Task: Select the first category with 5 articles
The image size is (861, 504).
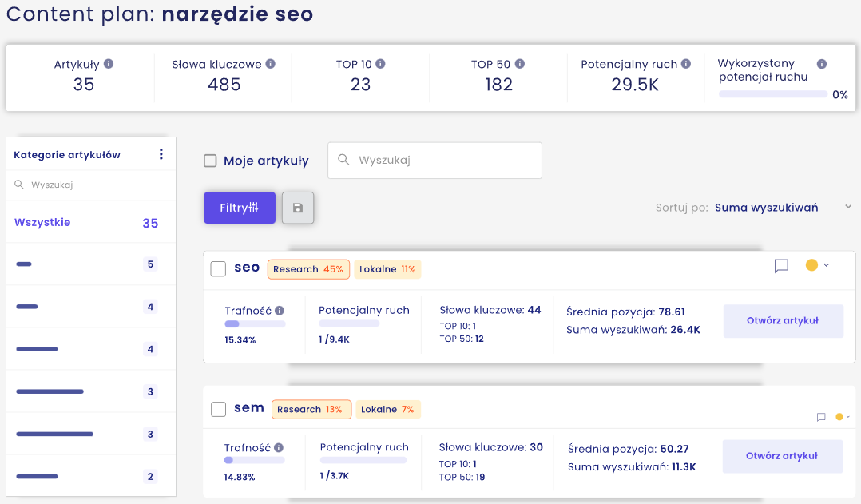Action: (x=86, y=264)
